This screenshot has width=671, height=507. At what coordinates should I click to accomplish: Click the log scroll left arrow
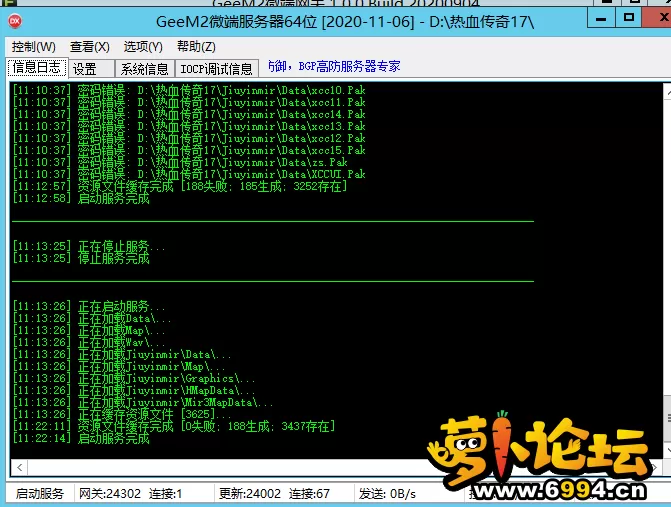point(19,467)
